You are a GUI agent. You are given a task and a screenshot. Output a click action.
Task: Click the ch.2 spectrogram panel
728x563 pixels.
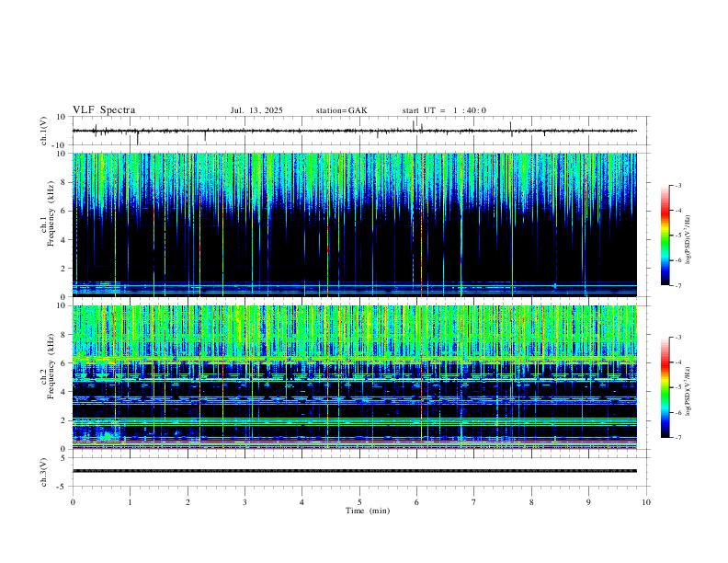tap(354, 377)
